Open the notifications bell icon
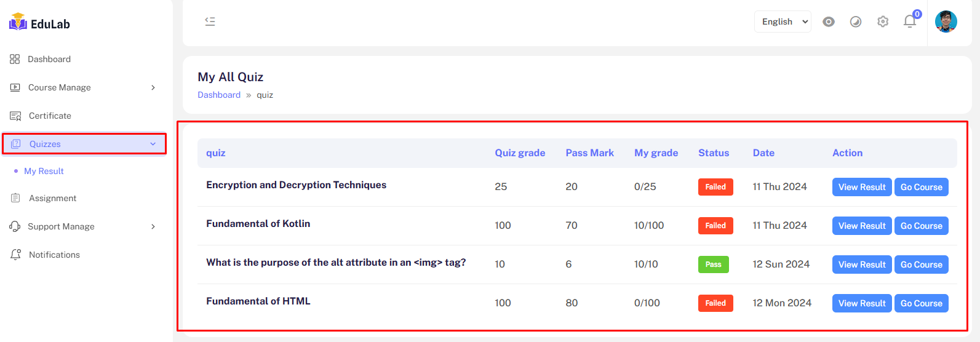 [910, 22]
